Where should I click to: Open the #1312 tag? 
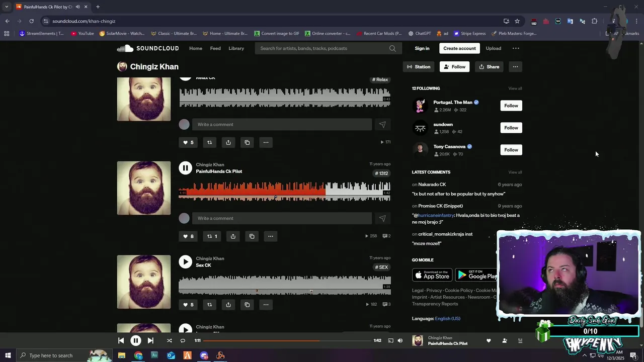(381, 173)
